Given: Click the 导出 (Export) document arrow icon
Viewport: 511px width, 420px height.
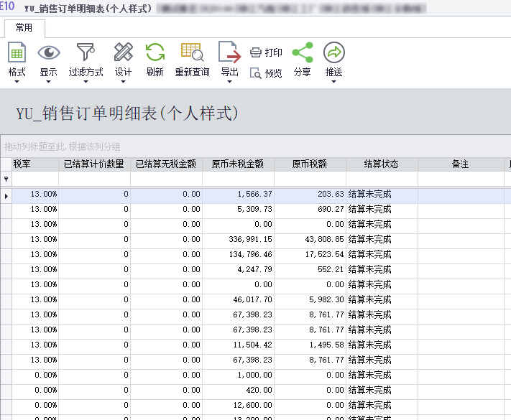Looking at the screenshot, I should 229,52.
